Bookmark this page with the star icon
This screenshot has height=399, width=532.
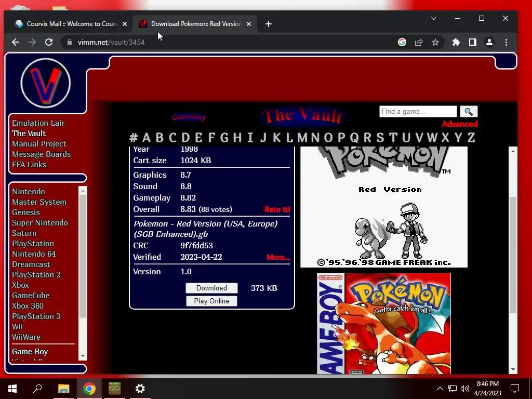click(435, 42)
